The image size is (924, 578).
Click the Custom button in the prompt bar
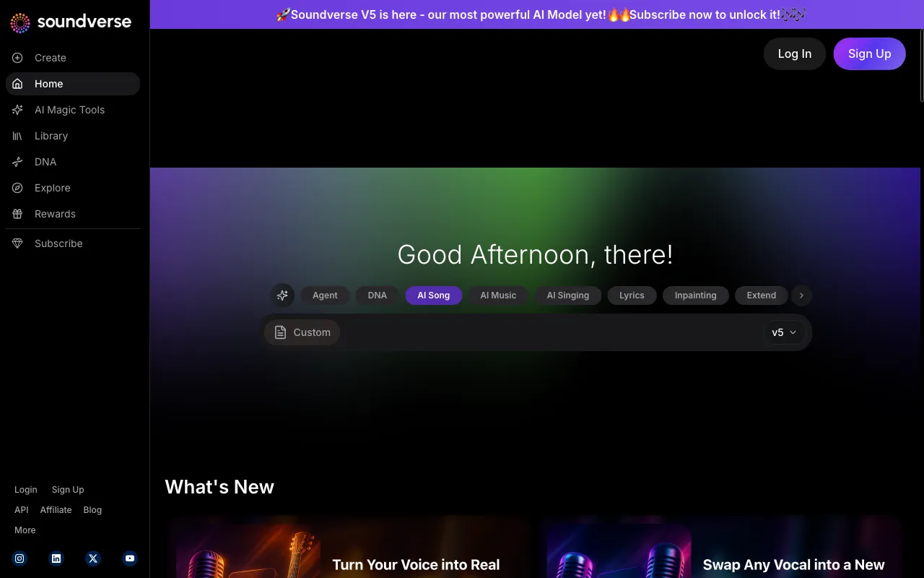302,332
